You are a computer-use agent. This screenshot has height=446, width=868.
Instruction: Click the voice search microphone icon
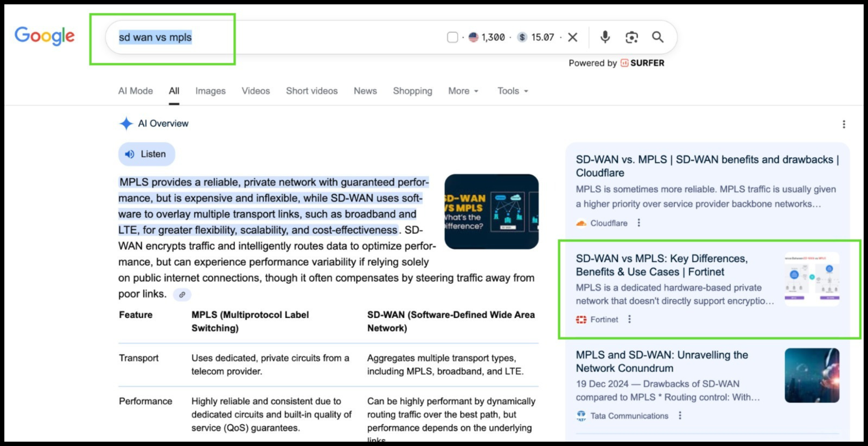[605, 37]
